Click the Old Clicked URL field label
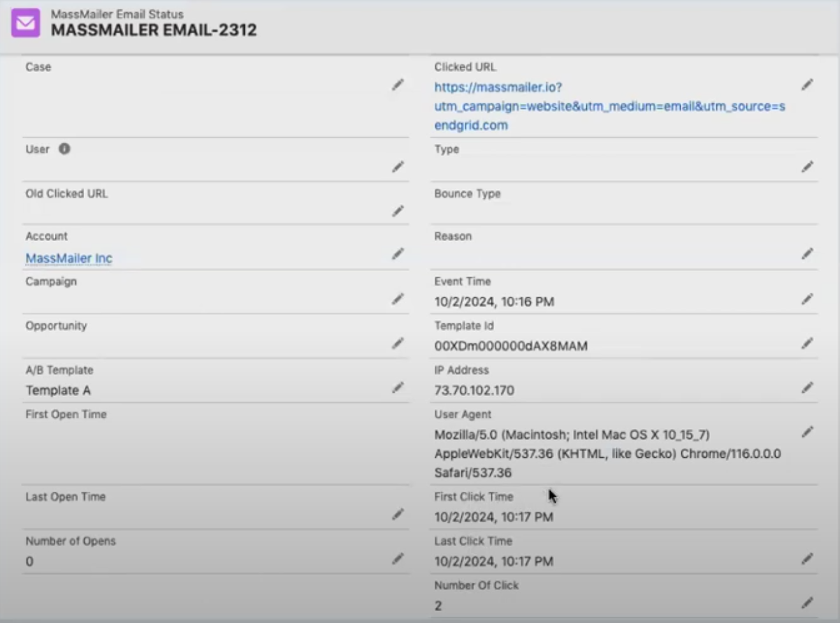Screen dimensions: 840x623 coord(66,194)
